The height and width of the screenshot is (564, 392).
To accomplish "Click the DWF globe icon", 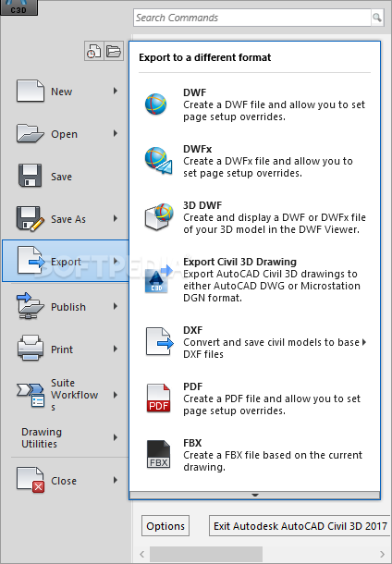I will click(x=155, y=104).
